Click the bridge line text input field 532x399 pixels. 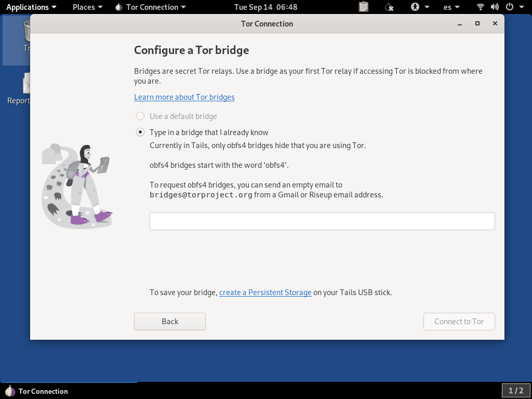tap(322, 221)
